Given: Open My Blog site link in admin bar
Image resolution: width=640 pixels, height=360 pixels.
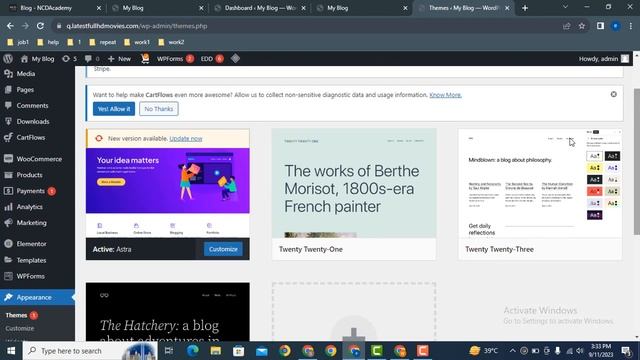Looking at the screenshot, I should coord(38,59).
